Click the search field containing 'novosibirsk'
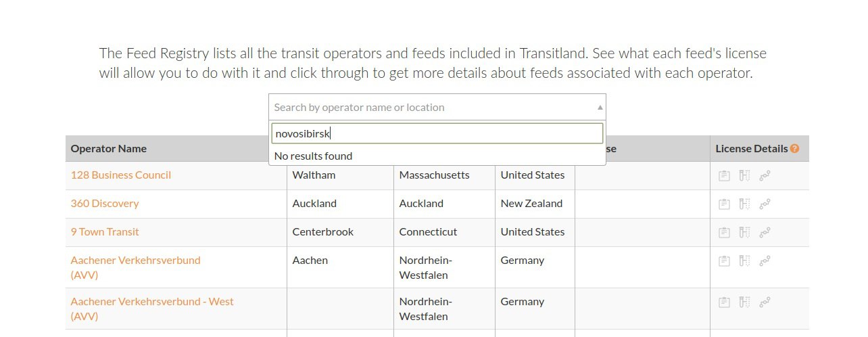This screenshot has width=868, height=337. [437, 134]
